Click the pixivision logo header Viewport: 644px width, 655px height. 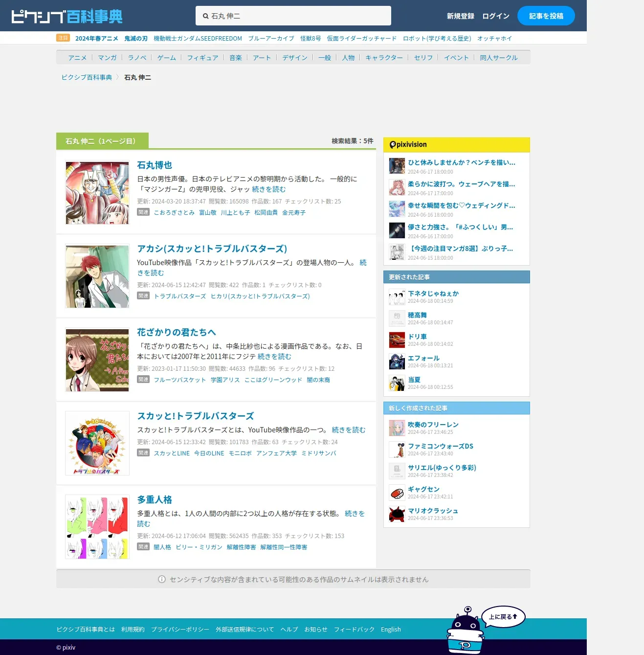point(408,144)
